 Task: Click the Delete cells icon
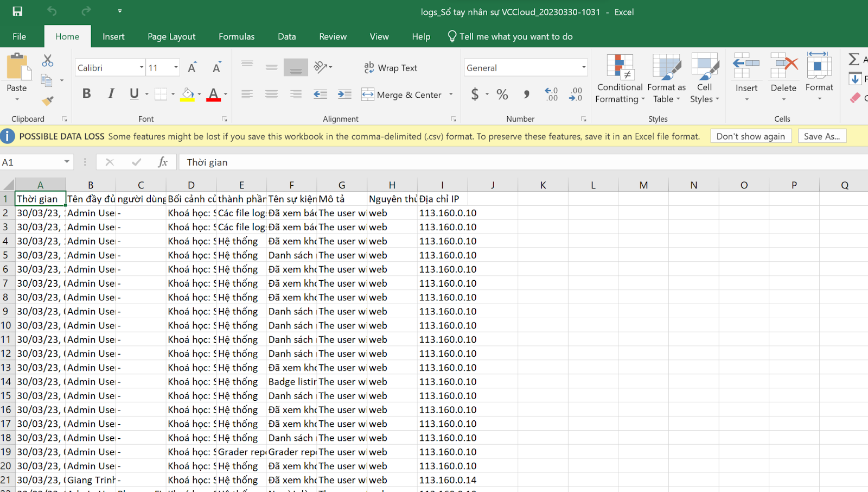(x=783, y=66)
